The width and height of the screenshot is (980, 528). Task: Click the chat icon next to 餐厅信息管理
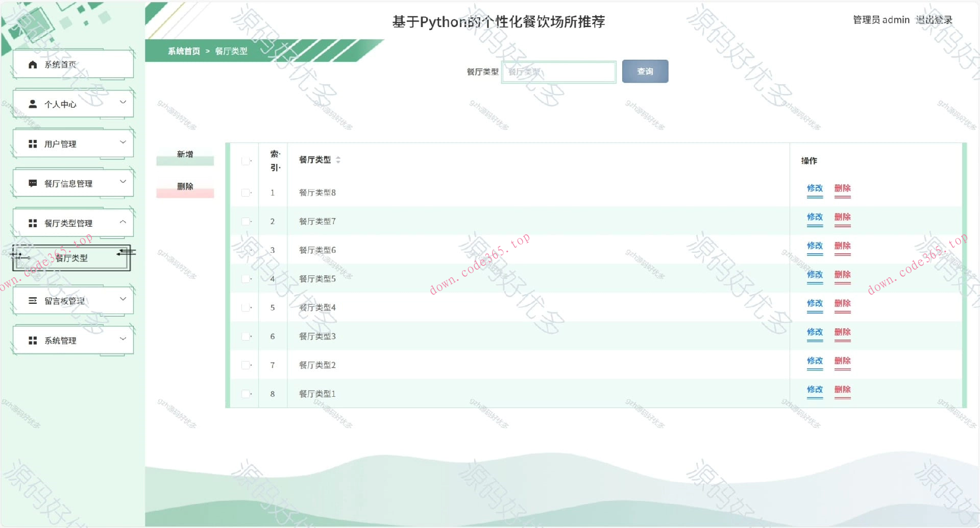(x=33, y=183)
